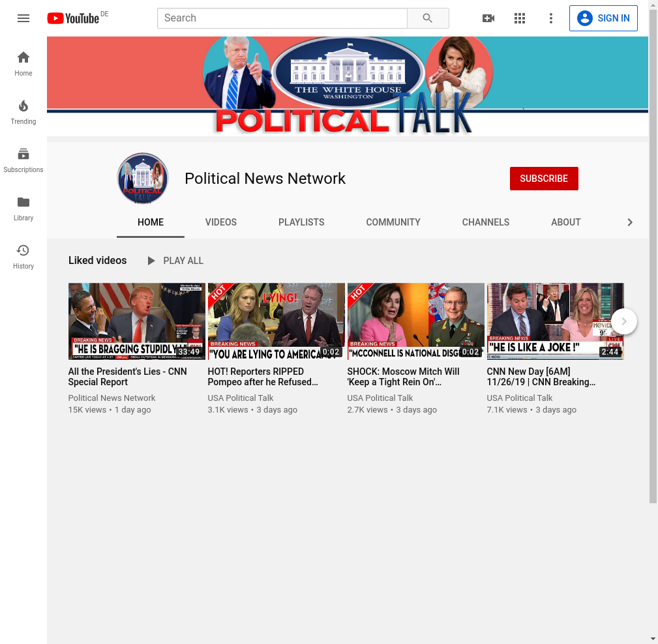This screenshot has height=644, width=658.
Task: Click the Search input field
Action: [x=282, y=18]
